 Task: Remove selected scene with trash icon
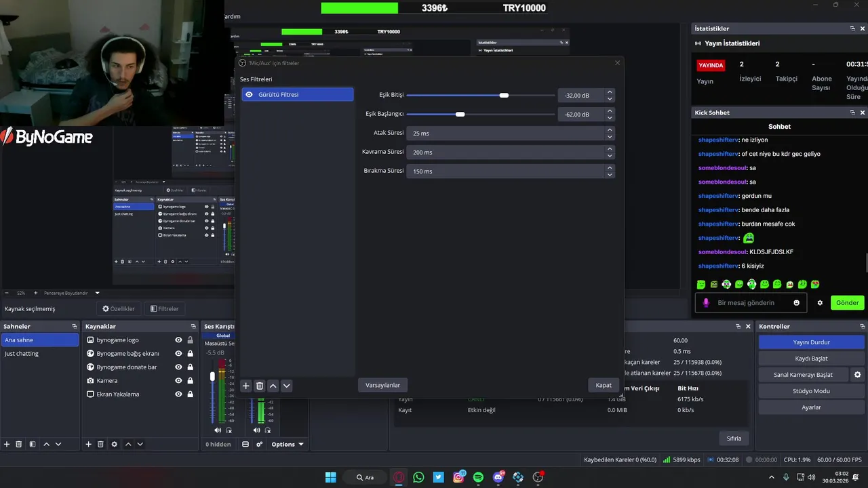tap(19, 445)
